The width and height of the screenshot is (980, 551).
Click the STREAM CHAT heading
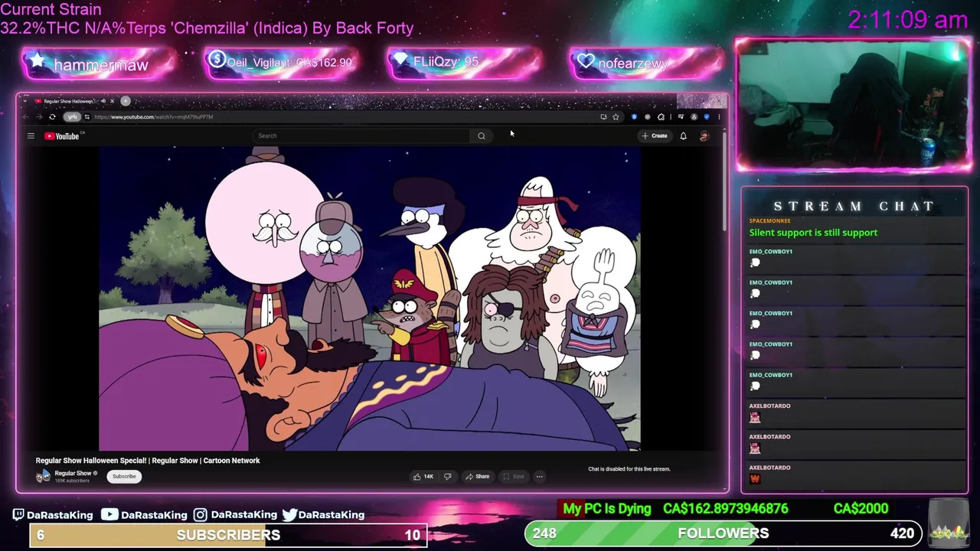[x=854, y=207]
